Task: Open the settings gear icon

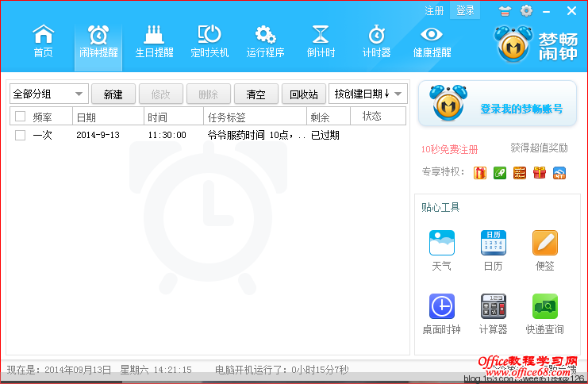Action: [x=526, y=11]
